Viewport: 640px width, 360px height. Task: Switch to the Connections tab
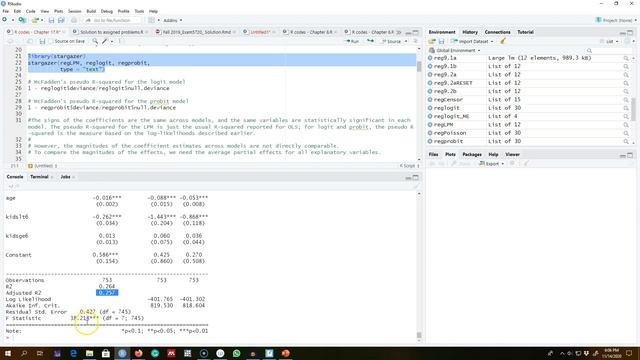(x=497, y=32)
